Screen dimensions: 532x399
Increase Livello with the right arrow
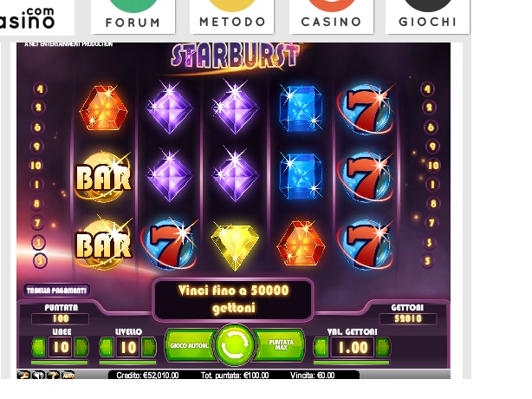point(149,347)
